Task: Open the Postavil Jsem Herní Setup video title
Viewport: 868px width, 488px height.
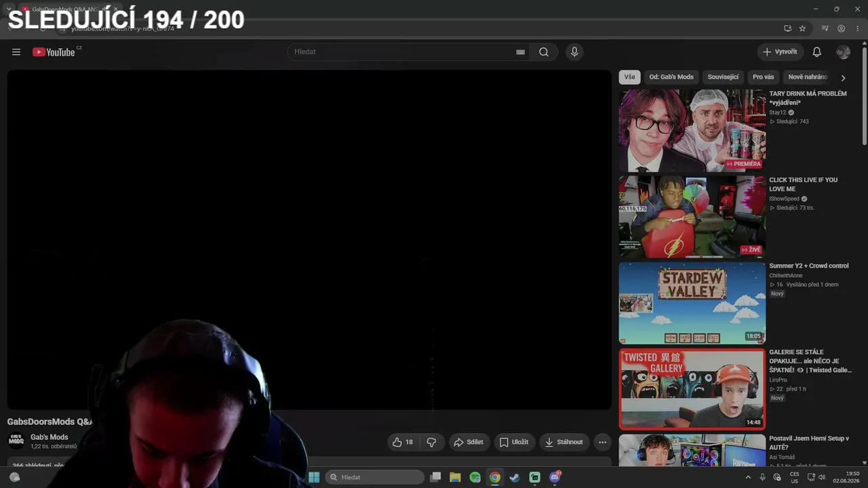Action: click(809, 443)
